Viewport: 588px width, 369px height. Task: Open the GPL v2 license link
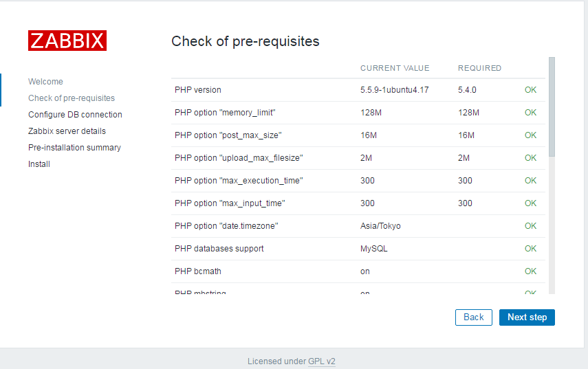coord(322,361)
